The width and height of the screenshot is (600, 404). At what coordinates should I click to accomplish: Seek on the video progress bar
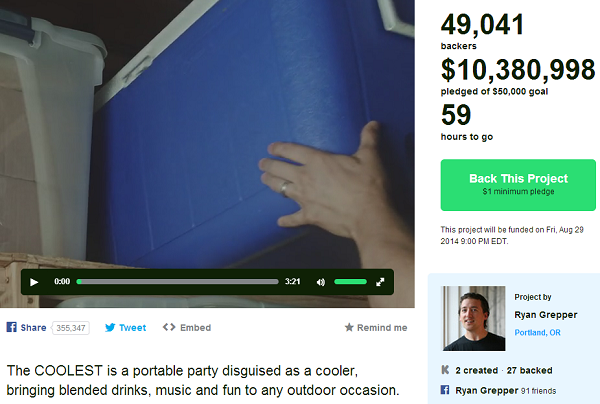(x=178, y=282)
